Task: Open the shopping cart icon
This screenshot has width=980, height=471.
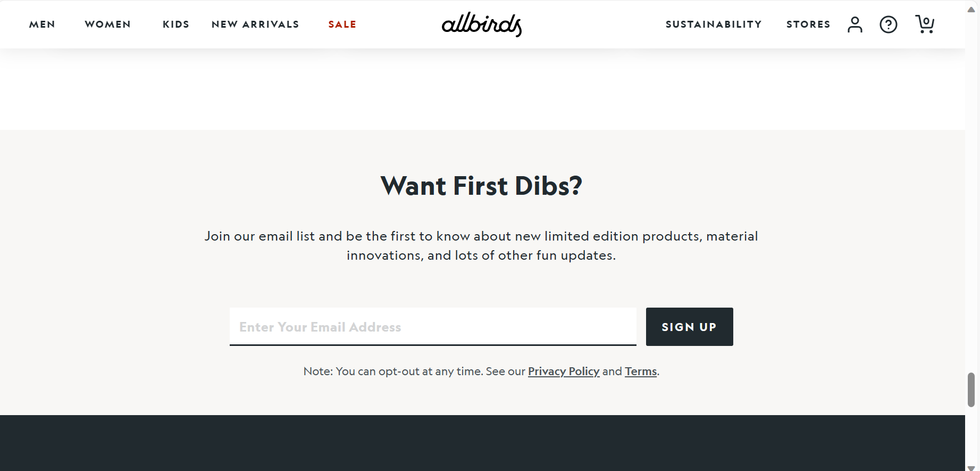Action: (x=925, y=24)
